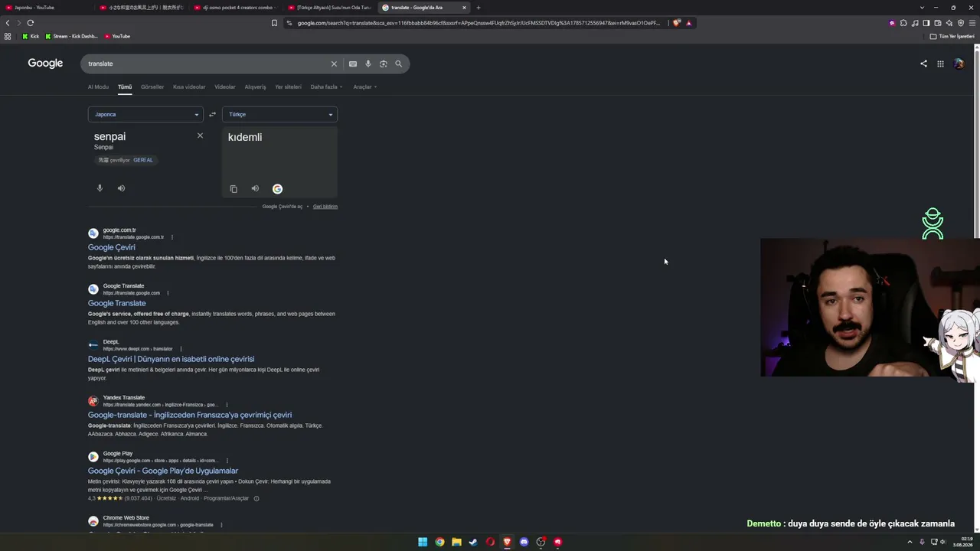Open more options for Google Translate result

[168, 293]
